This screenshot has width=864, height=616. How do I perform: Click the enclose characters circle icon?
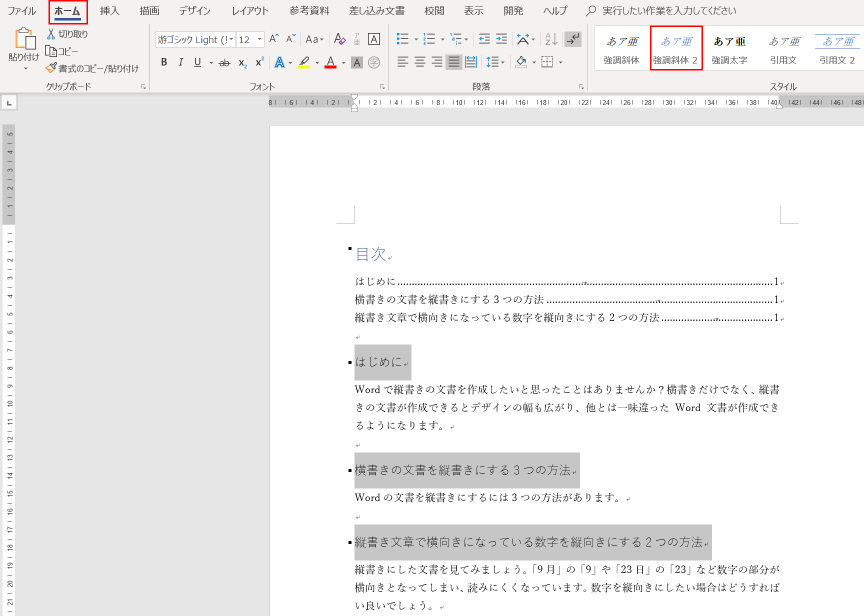(374, 62)
